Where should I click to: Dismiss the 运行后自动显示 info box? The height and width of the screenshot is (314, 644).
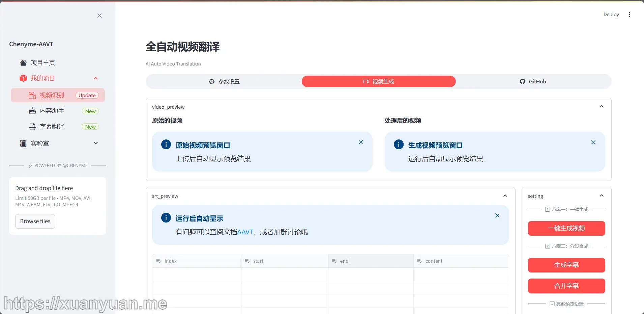[497, 215]
